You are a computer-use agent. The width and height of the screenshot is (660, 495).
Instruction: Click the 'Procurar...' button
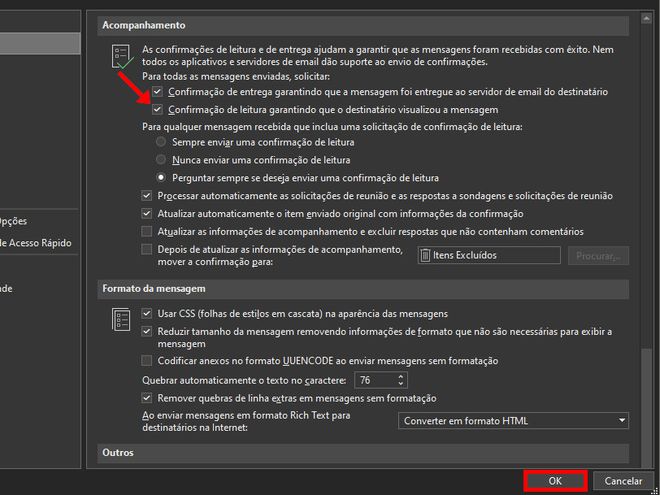click(598, 255)
